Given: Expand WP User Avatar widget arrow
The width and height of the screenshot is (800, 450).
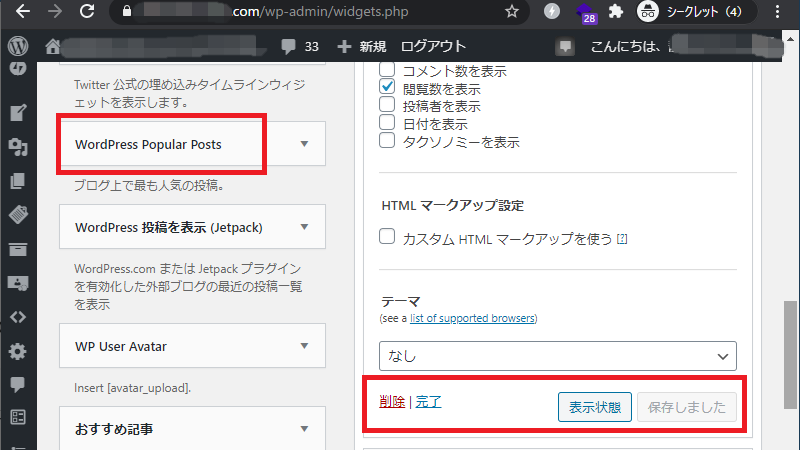Looking at the screenshot, I should [x=305, y=346].
